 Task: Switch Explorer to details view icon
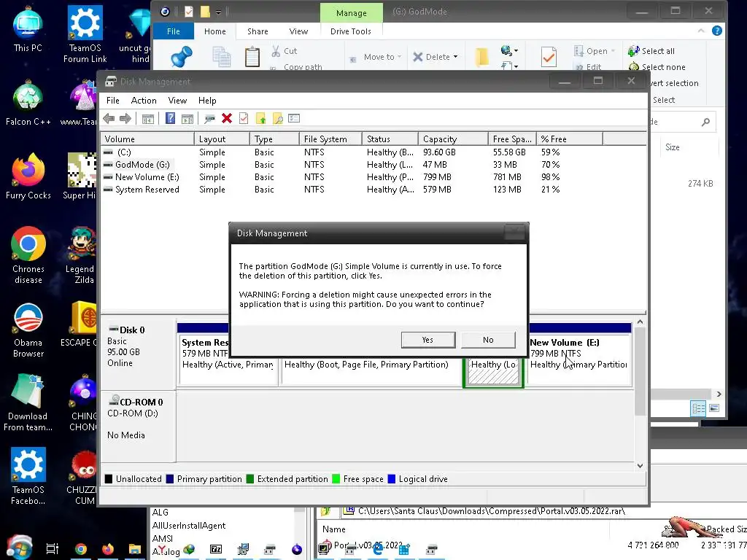click(698, 408)
